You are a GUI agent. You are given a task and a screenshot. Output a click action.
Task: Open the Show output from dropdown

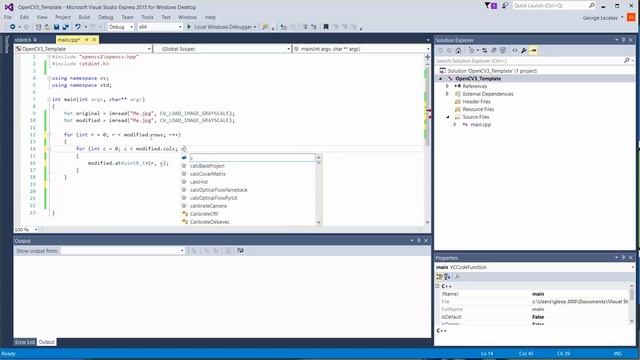point(122,251)
